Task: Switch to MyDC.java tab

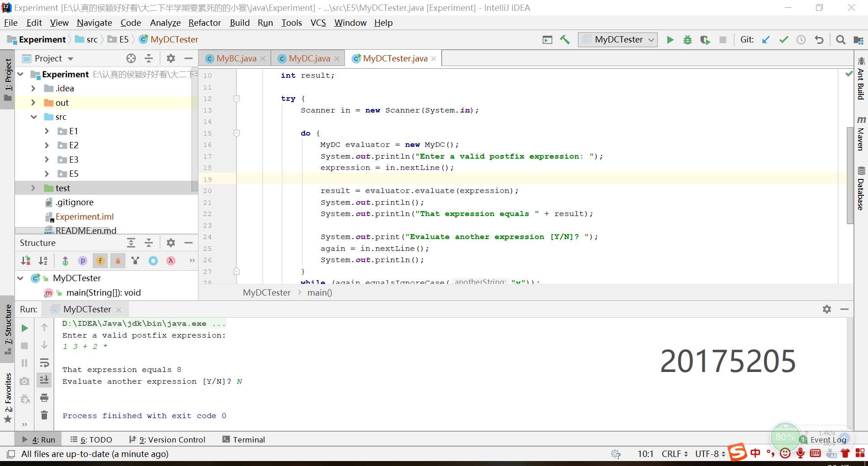Action: (x=309, y=58)
